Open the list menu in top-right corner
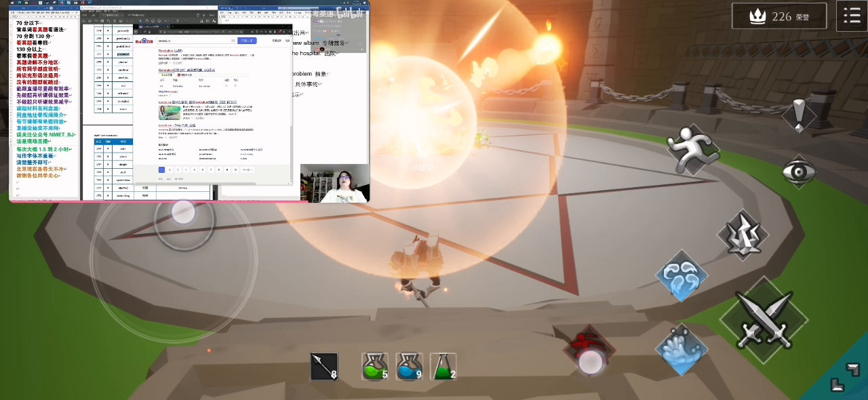The width and height of the screenshot is (868, 400). (x=852, y=16)
